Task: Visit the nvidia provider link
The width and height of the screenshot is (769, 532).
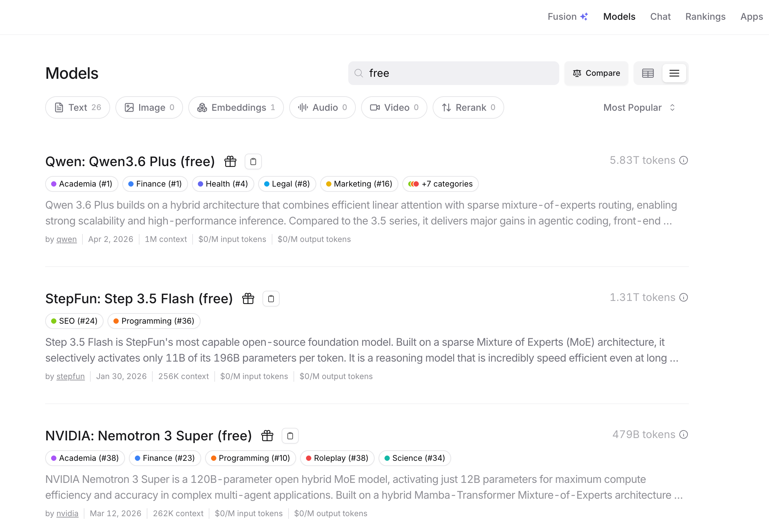Action: point(67,513)
